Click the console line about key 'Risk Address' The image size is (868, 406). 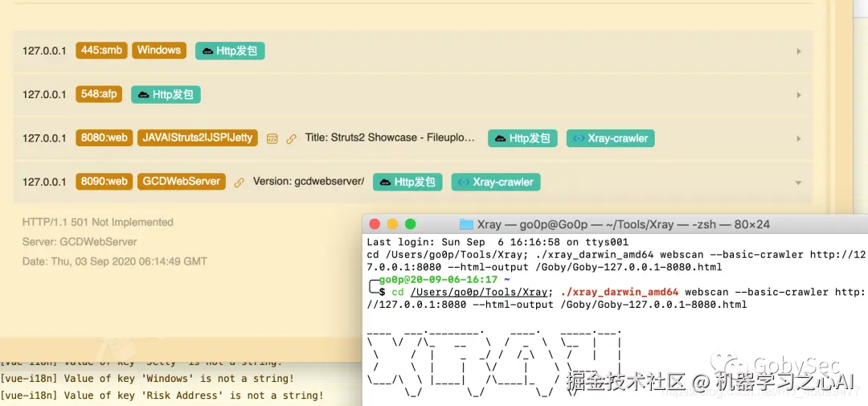coord(162,396)
